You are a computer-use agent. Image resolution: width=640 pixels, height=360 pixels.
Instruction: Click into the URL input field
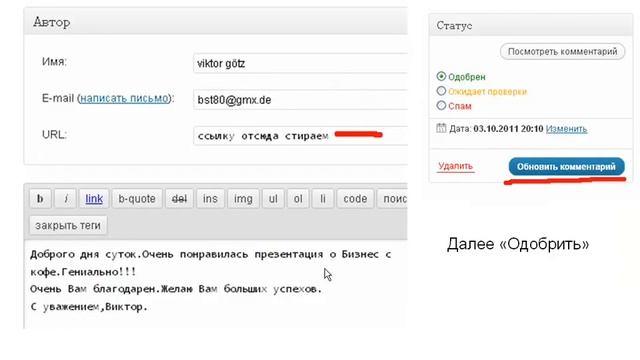300,136
